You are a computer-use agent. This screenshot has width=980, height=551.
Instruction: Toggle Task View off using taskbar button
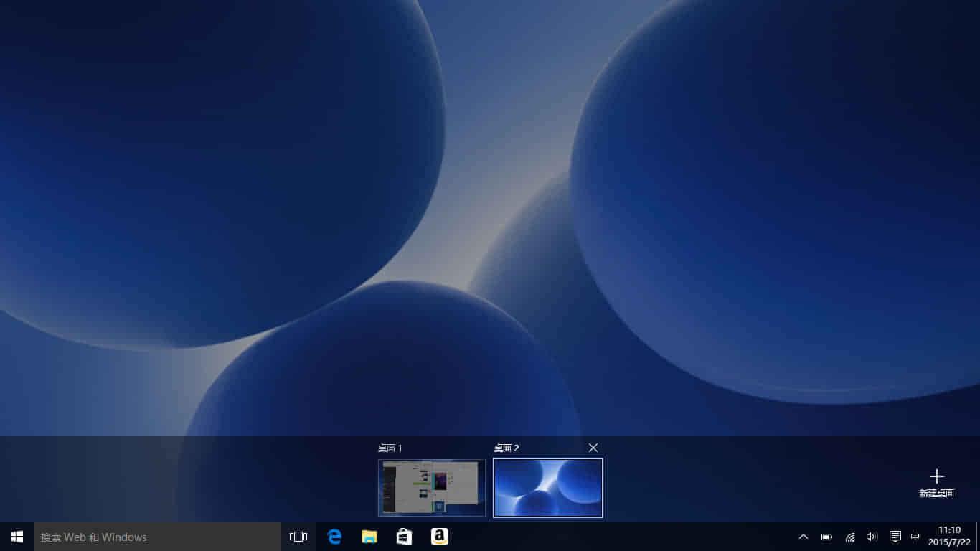tap(298, 537)
